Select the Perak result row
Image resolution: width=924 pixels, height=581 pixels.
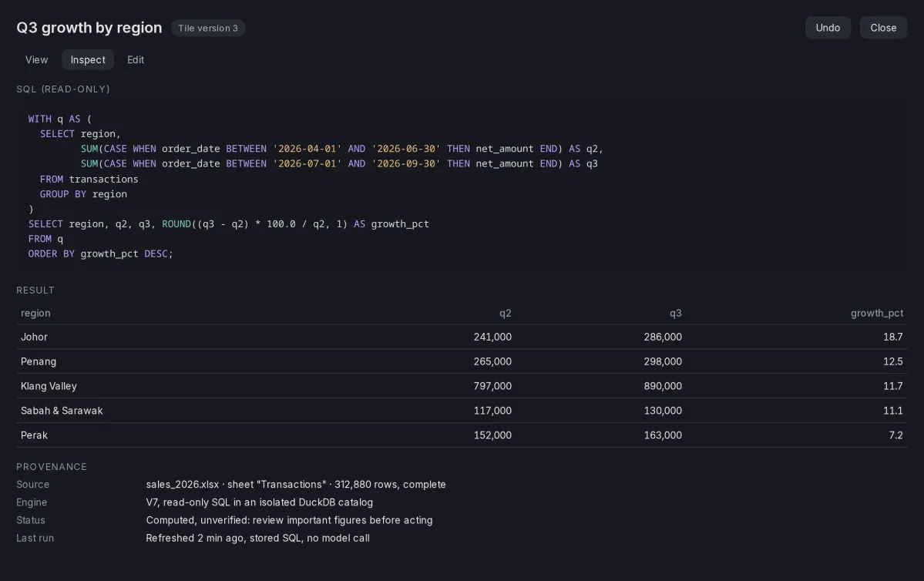[x=462, y=435]
